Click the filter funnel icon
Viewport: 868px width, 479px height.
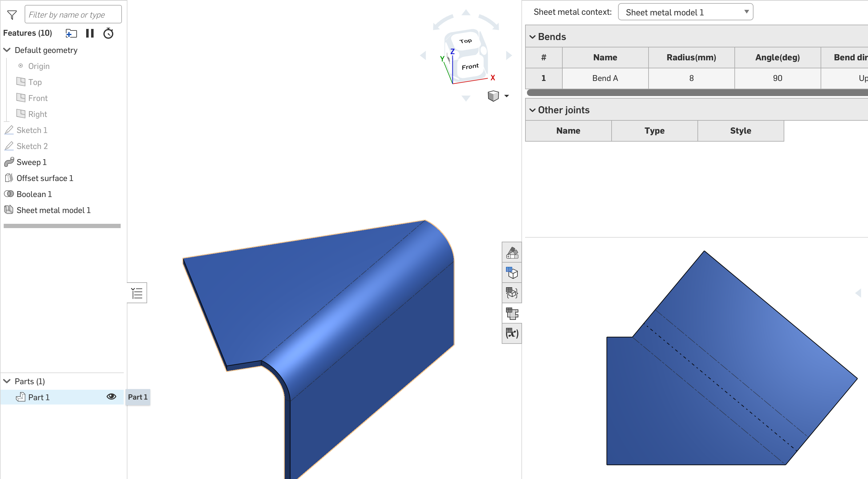click(x=12, y=15)
